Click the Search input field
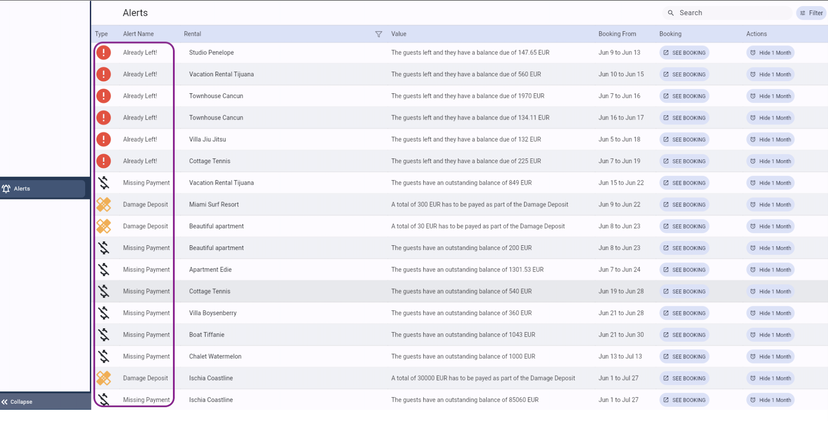The image size is (828, 421). (x=727, y=13)
